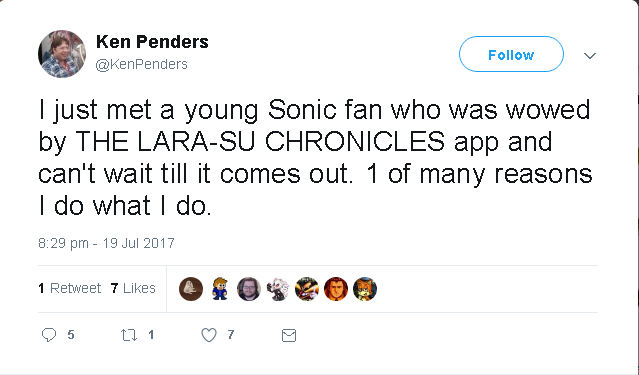Open the orange fox character liker avatar
Image resolution: width=639 pixels, height=375 pixels.
click(365, 289)
